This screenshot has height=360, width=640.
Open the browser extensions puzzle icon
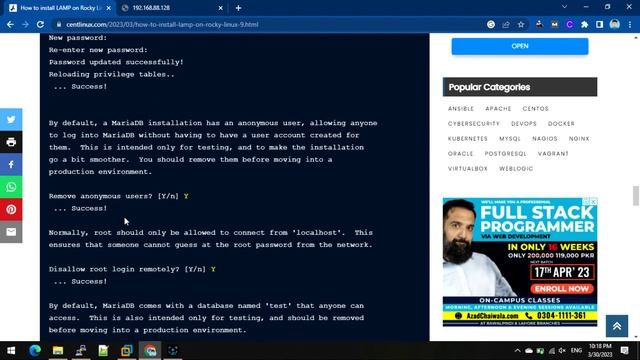(584, 24)
